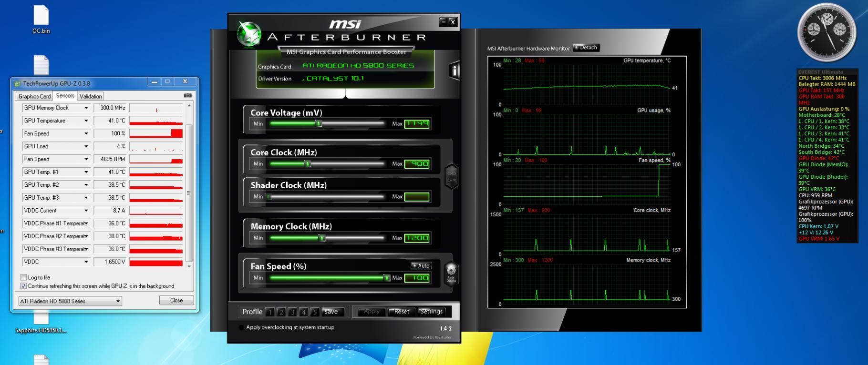This screenshot has height=365, width=868.
Task: Select the text file icon below OC.bin
Action: [x=41, y=65]
